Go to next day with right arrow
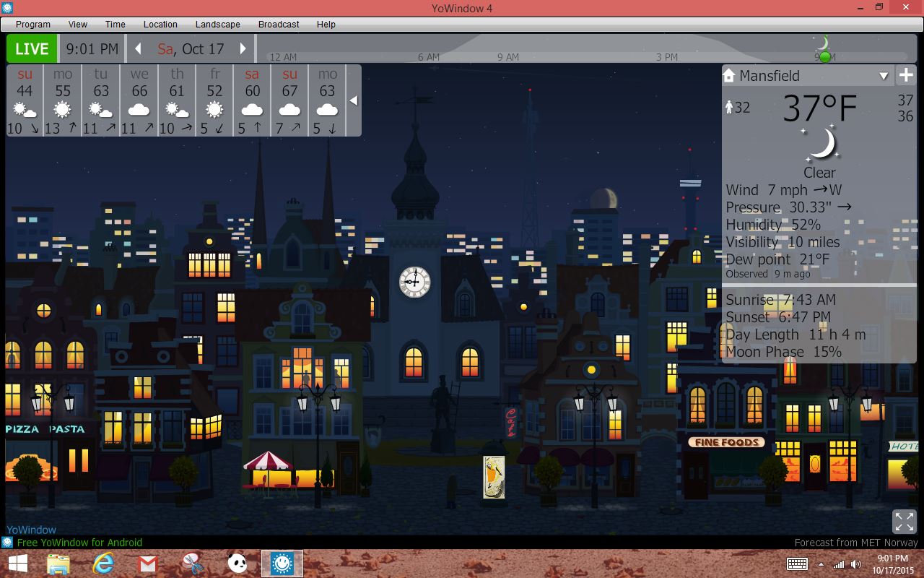The width and height of the screenshot is (924, 578). [x=243, y=49]
